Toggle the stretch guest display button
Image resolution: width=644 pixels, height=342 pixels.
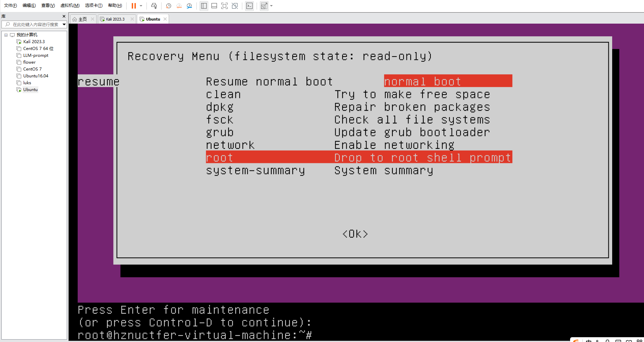click(264, 6)
